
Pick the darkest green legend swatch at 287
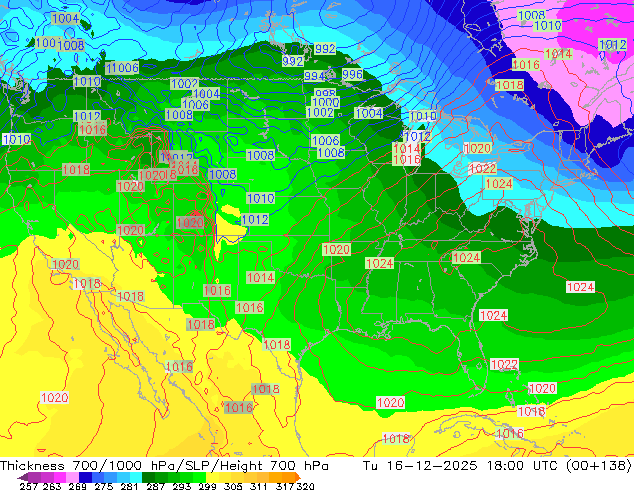click(x=148, y=477)
